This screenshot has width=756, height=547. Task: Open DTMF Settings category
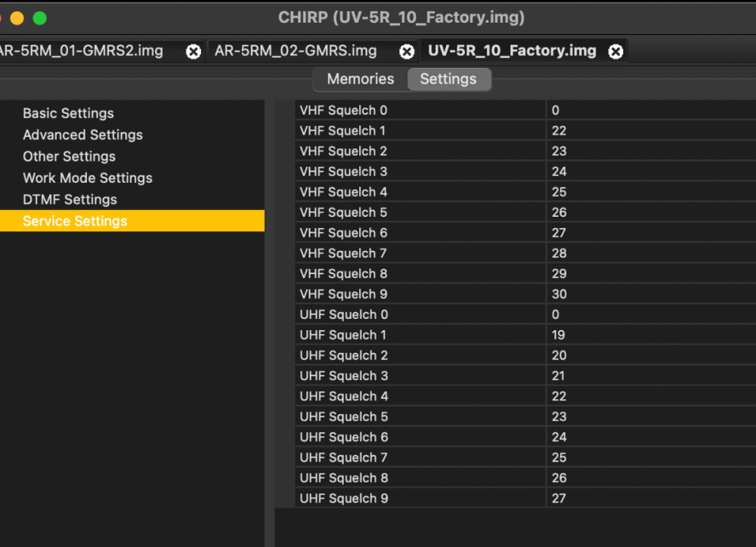coord(70,199)
